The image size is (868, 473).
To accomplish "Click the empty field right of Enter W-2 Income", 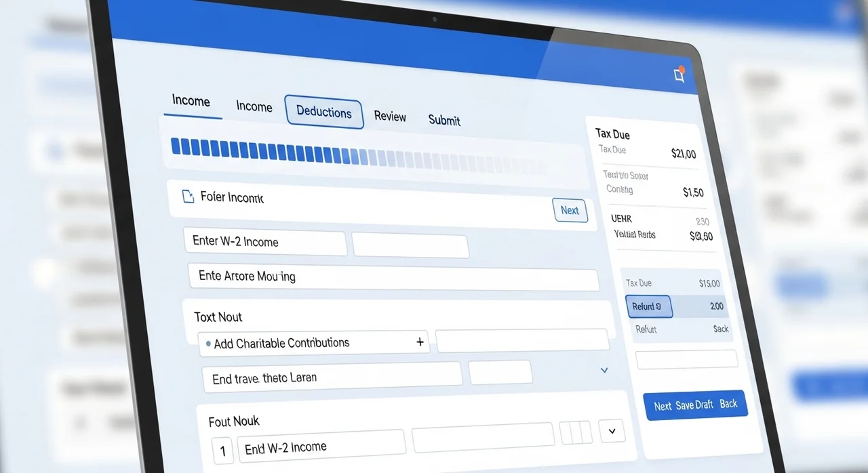I will pyautogui.click(x=410, y=245).
